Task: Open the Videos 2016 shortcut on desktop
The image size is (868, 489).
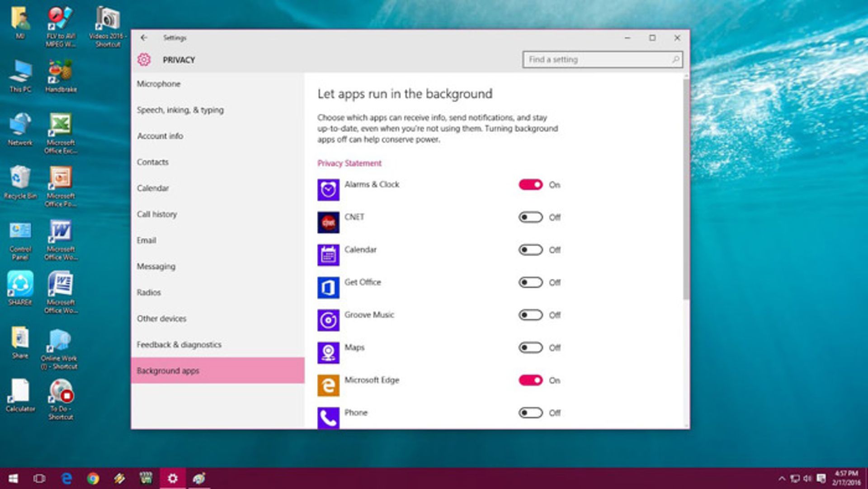Action: click(108, 27)
